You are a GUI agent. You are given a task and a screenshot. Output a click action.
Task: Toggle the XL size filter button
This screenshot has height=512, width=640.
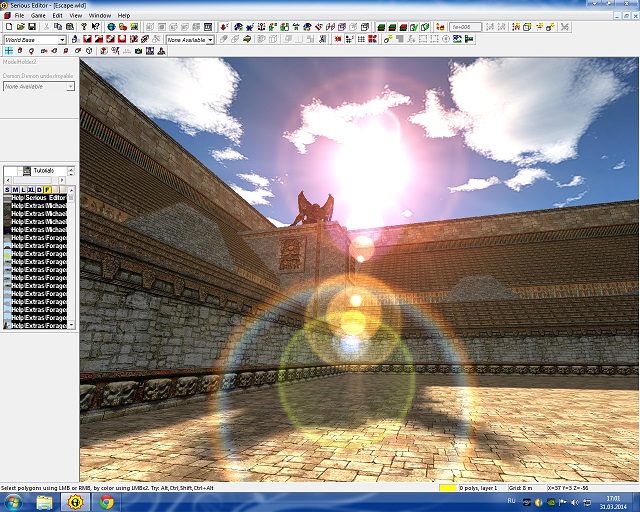coord(31,190)
